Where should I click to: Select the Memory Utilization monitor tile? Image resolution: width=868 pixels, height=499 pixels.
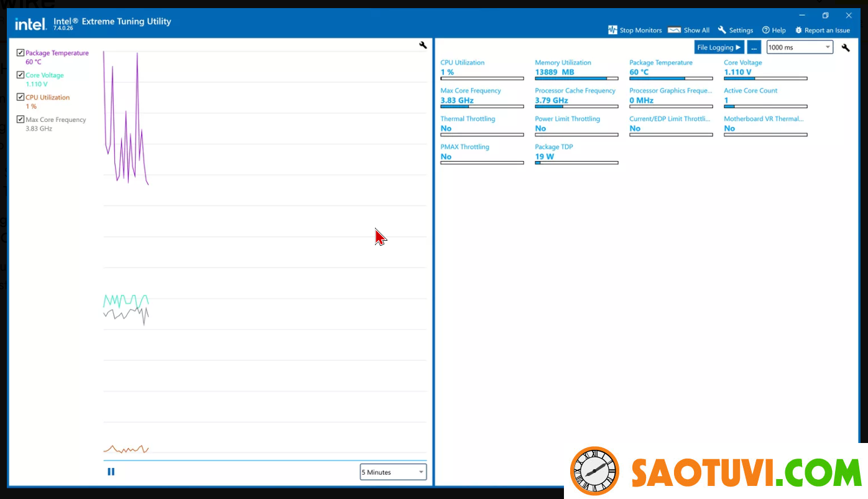point(576,70)
